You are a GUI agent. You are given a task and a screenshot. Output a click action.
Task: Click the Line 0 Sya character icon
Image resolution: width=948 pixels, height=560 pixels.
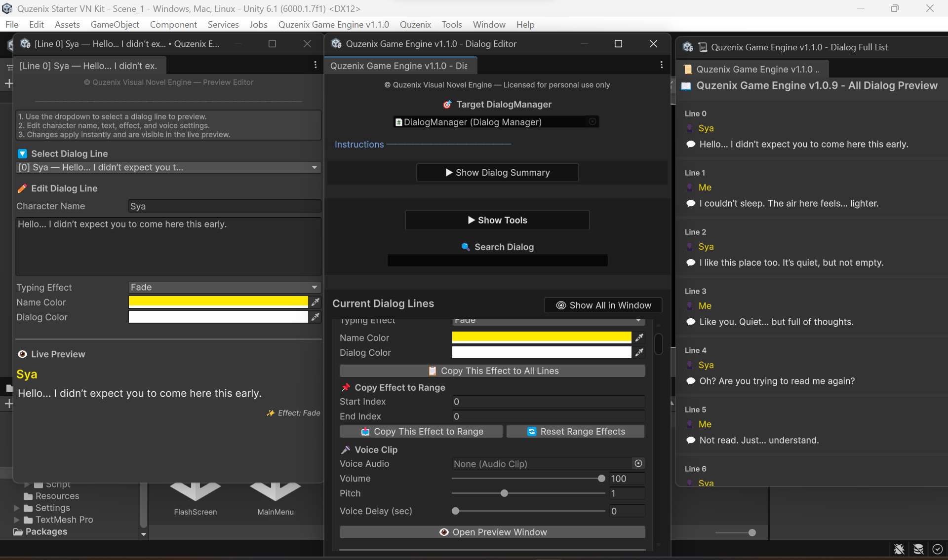(x=690, y=128)
